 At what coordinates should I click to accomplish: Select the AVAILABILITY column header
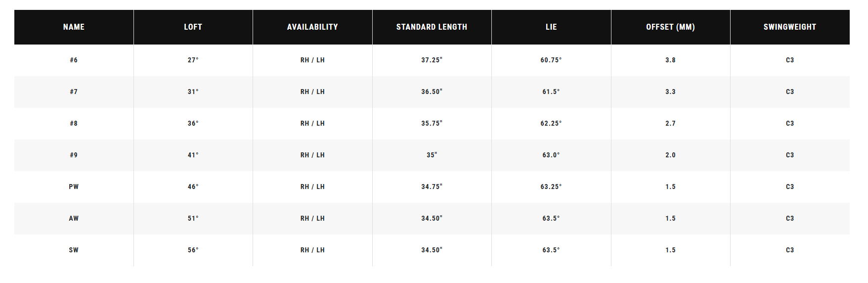(312, 27)
